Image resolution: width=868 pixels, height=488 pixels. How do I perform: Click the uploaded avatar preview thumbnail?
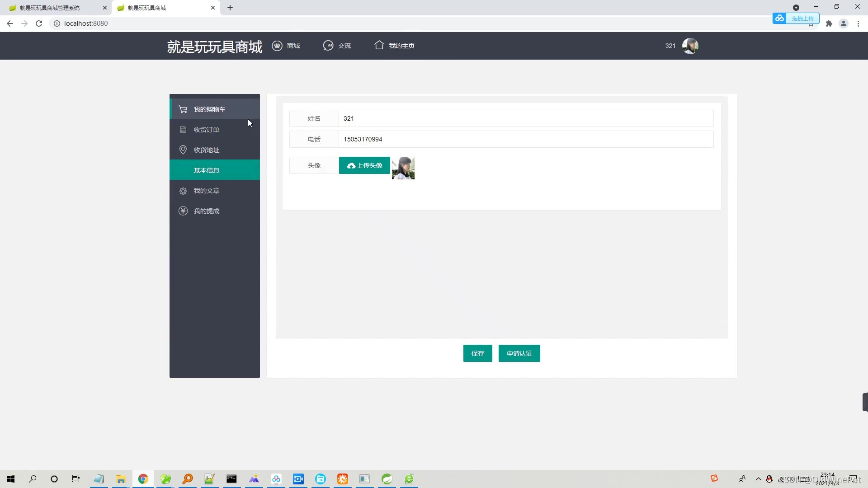(403, 168)
